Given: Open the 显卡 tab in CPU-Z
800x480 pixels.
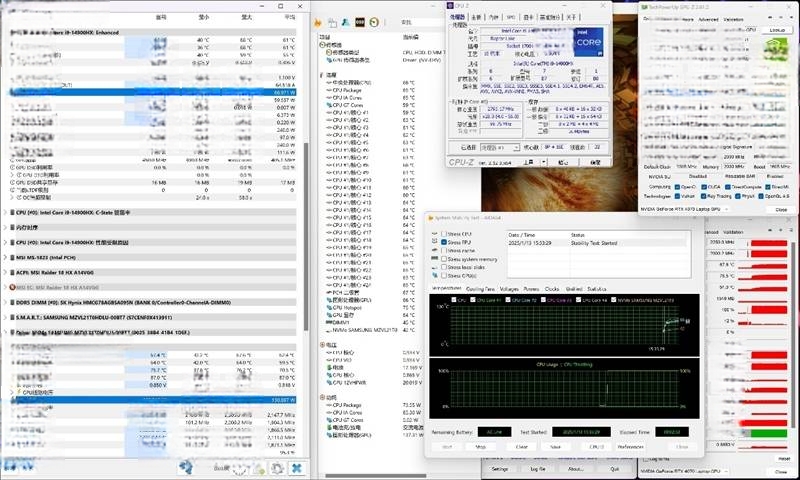Looking at the screenshot, I should click(529, 17).
